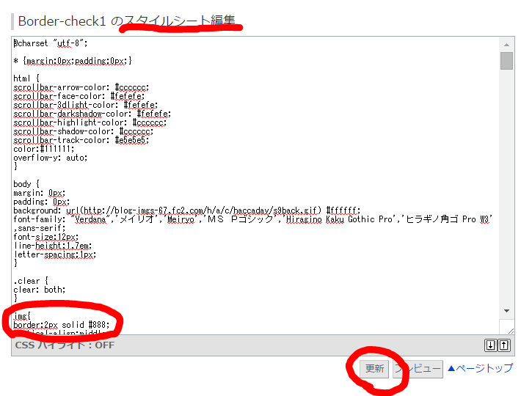
Task: Click the 更新 button
Action: tap(374, 369)
